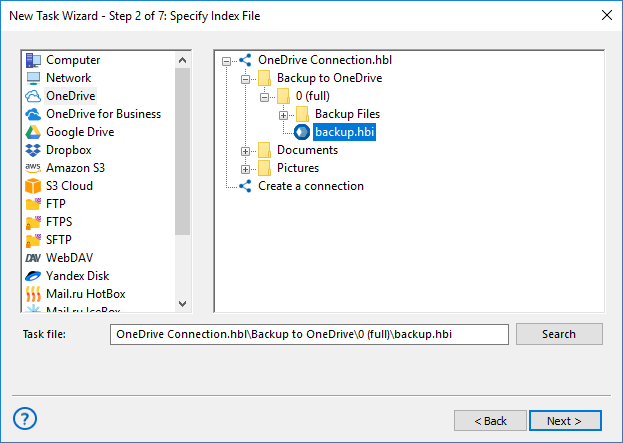
Task: Click the WebDAV DAV icon
Action: tap(33, 258)
